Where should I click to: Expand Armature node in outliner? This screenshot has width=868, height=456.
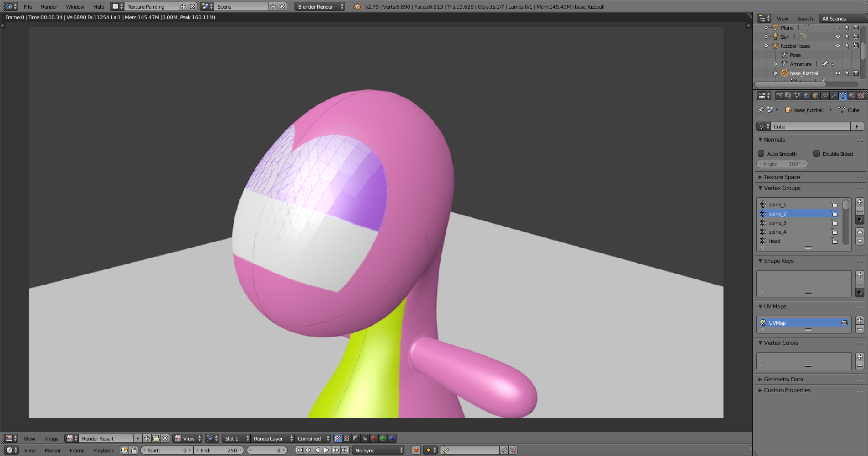[775, 64]
